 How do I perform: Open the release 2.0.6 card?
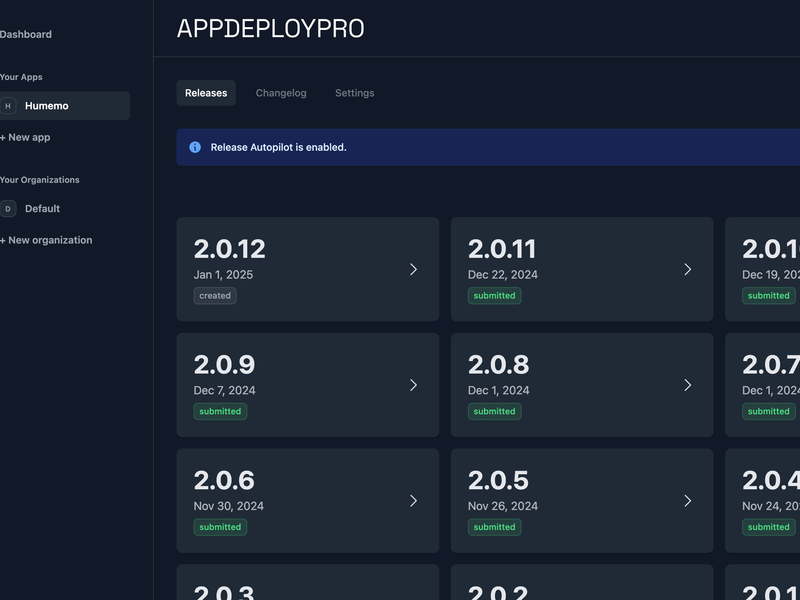click(307, 500)
